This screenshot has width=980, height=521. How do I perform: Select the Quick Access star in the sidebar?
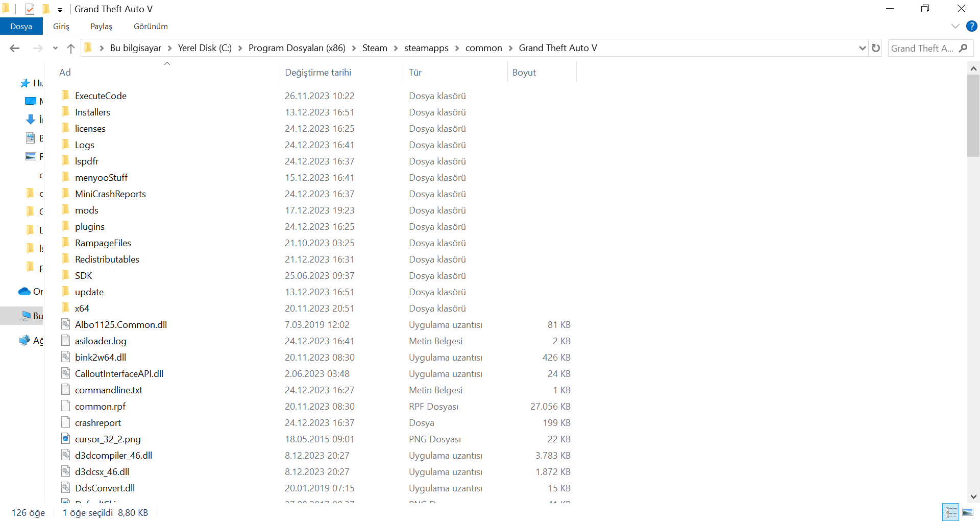point(25,83)
